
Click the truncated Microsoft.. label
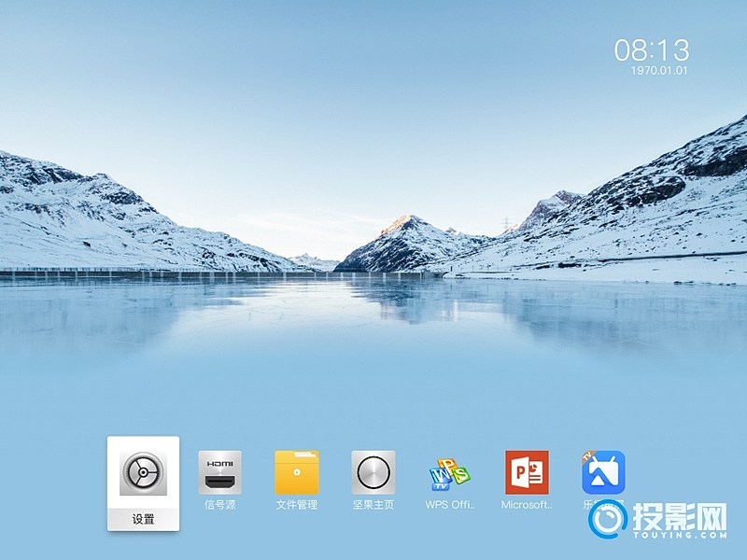point(527,505)
